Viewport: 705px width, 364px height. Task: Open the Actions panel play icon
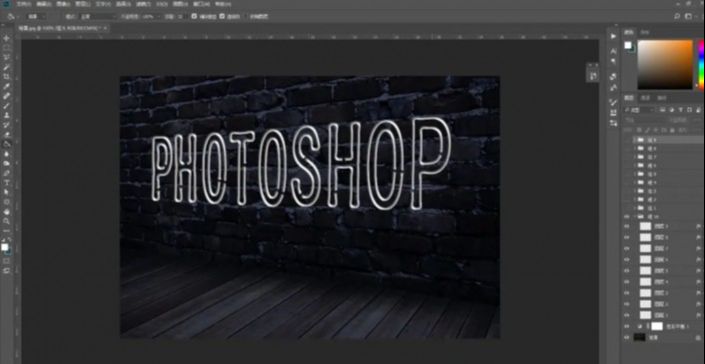613,36
